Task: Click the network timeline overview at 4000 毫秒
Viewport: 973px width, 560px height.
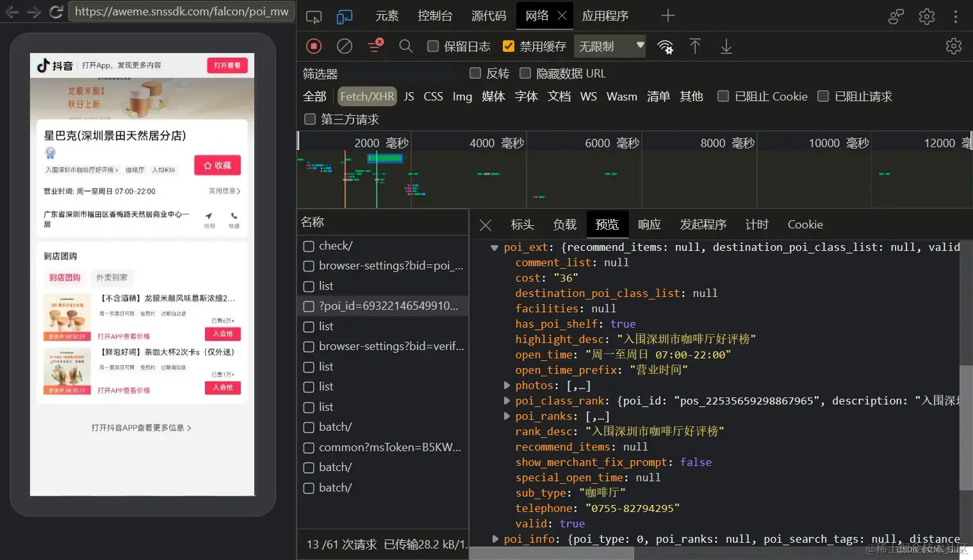Action: pyautogui.click(x=497, y=143)
